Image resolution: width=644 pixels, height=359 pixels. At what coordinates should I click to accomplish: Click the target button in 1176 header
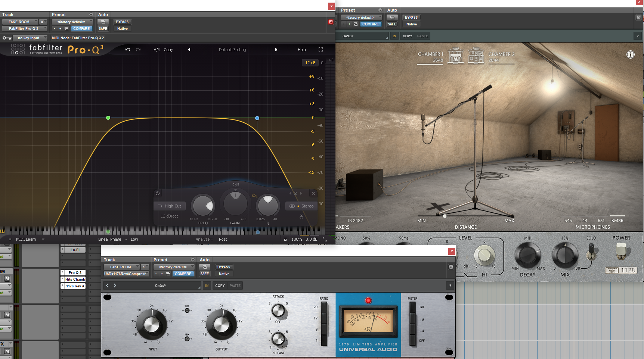click(451, 267)
